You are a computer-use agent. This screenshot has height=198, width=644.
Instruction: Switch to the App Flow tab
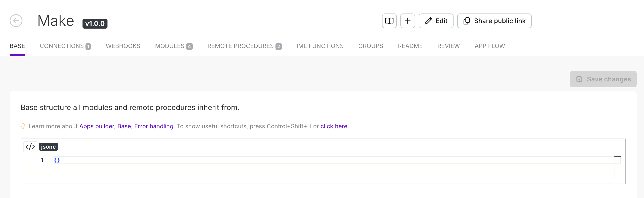click(490, 46)
